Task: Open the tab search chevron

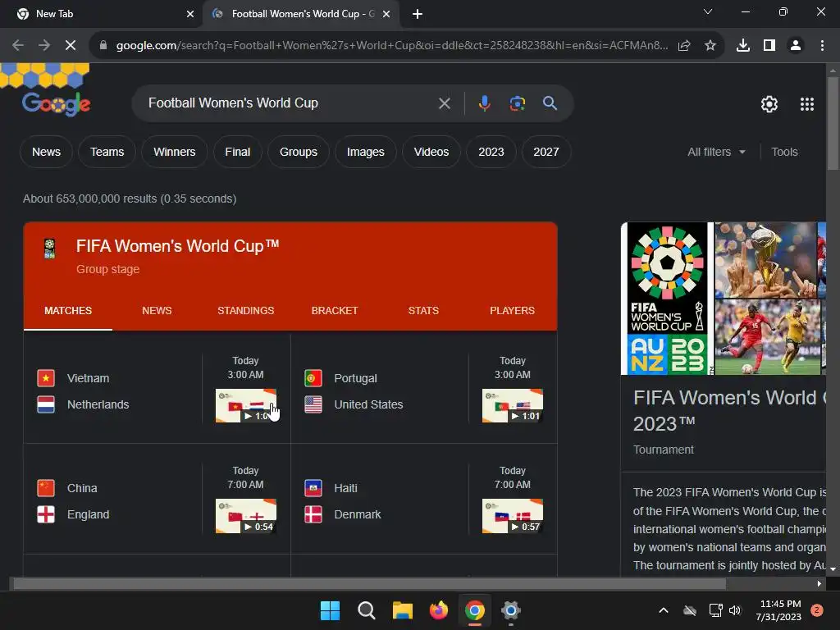Action: coord(708,11)
